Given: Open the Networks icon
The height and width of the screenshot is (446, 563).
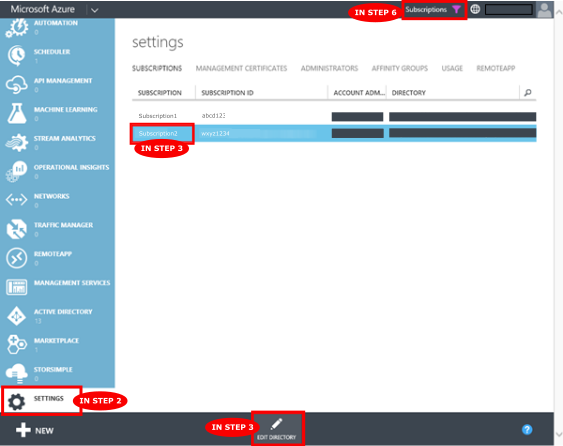Looking at the screenshot, I should (17, 200).
